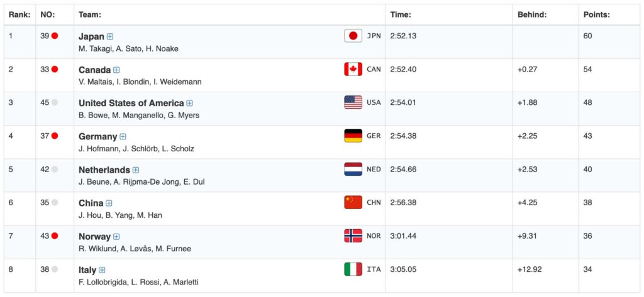Click the Germany flag icon
This screenshot has height=297, width=644.
(x=353, y=136)
